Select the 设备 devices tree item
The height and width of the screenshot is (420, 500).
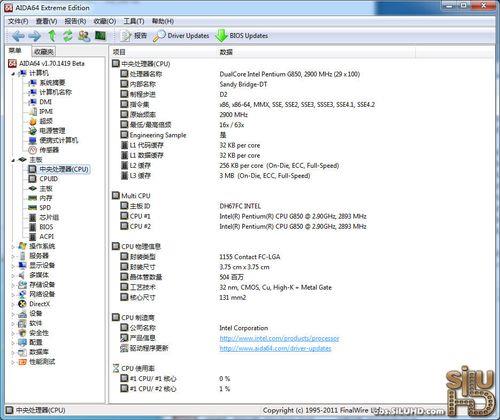point(30,314)
